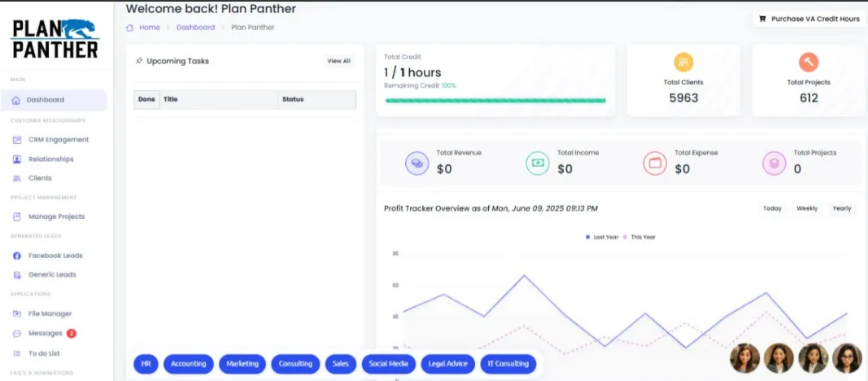Screen dimensions: 868x381
Task: Click the third assistant avatar
Action: tap(813, 357)
